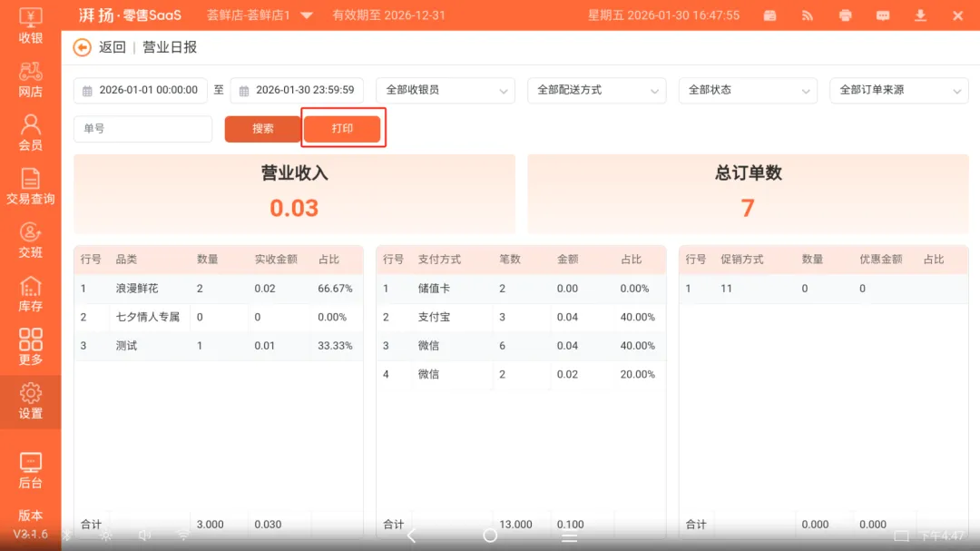Tap the Android back navigation button
This screenshot has width=980, height=551.
(411, 536)
